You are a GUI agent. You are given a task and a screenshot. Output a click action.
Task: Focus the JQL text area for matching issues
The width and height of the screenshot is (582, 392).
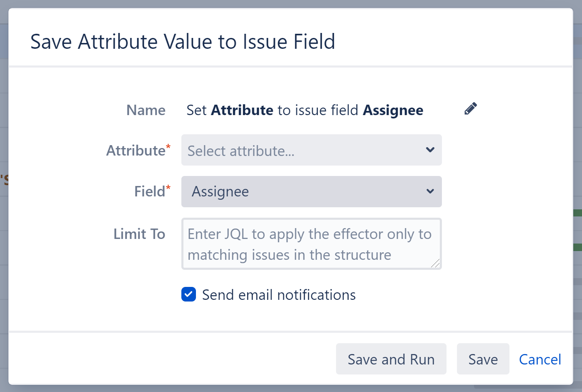pos(311,244)
